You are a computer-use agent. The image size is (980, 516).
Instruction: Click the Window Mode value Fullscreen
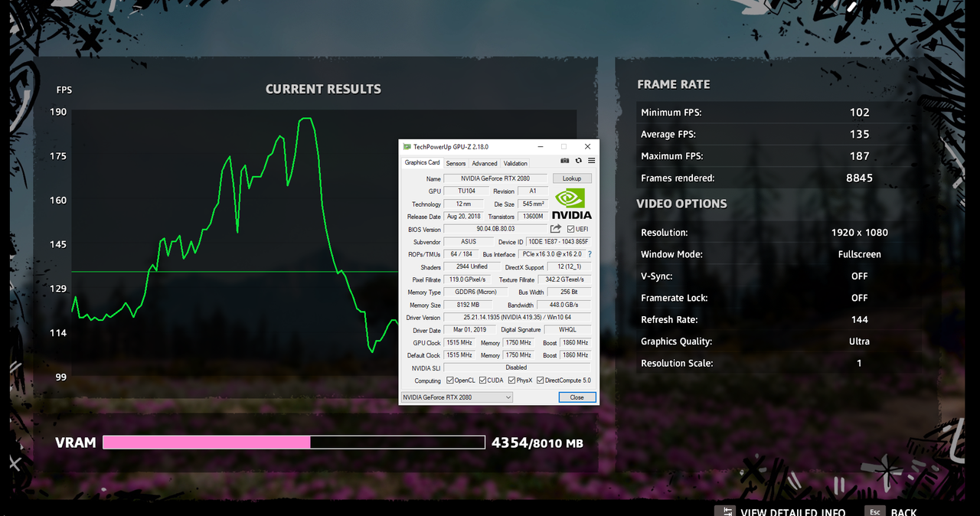coord(859,254)
